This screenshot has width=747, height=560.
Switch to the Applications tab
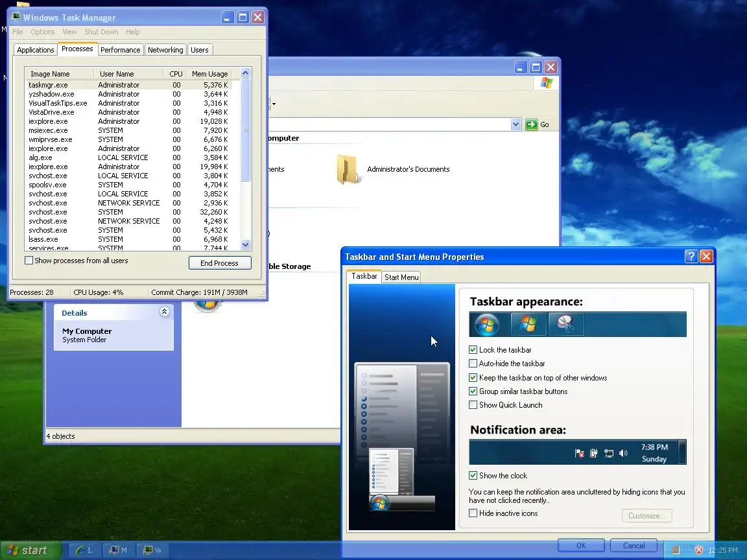tap(35, 49)
